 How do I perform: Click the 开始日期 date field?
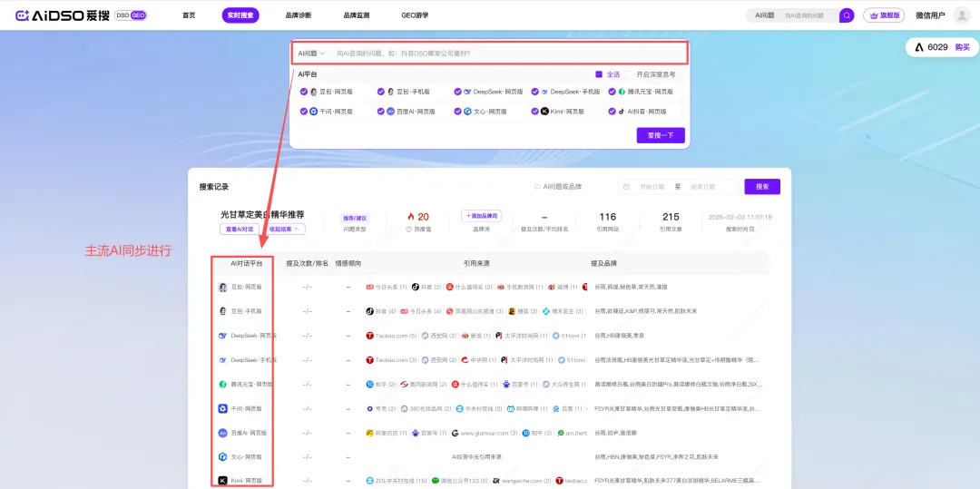653,186
